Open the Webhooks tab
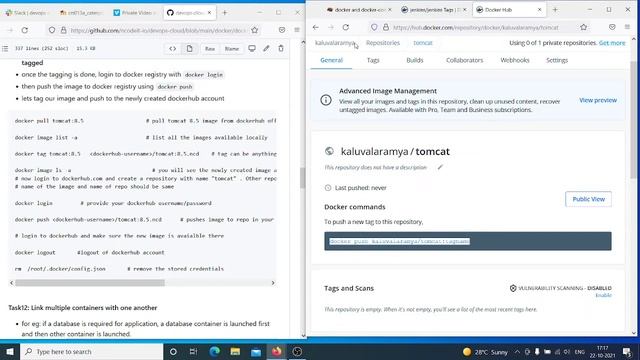 515,60
